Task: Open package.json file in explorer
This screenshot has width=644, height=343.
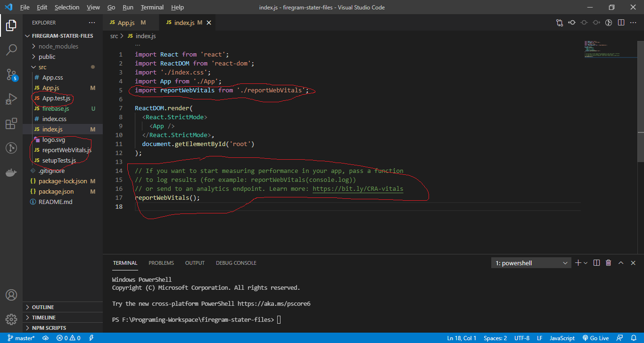Action: [x=56, y=191]
